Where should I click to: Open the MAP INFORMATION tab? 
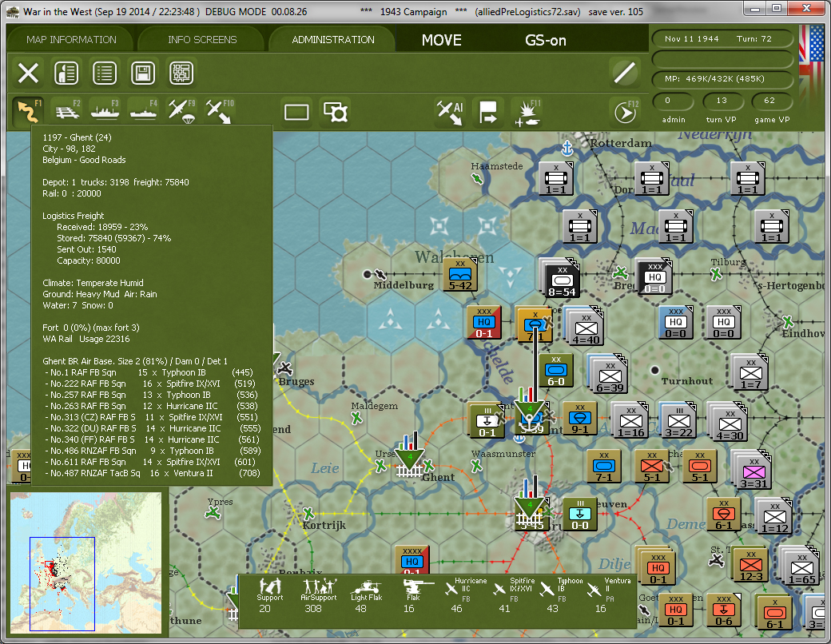[72, 40]
